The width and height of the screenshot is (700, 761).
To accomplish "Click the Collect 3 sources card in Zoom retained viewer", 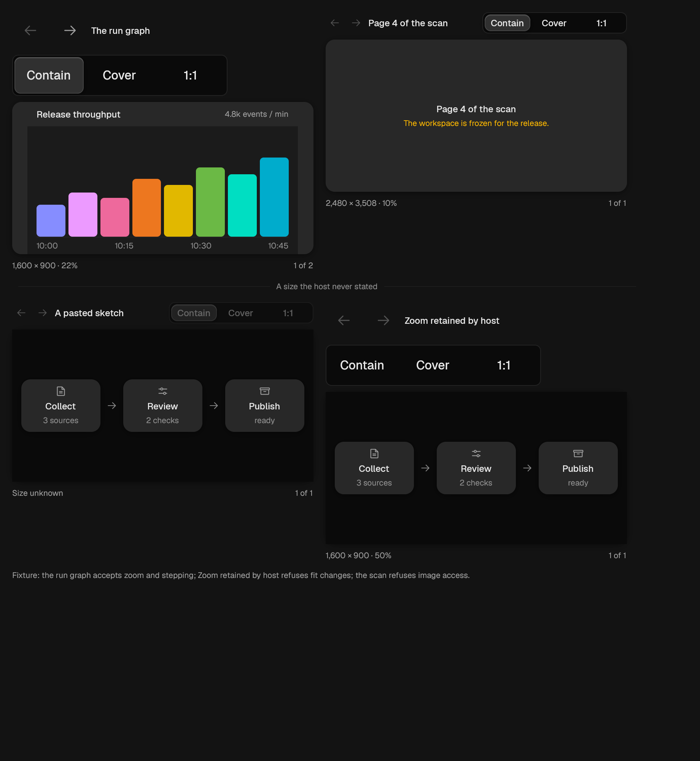I will [374, 468].
